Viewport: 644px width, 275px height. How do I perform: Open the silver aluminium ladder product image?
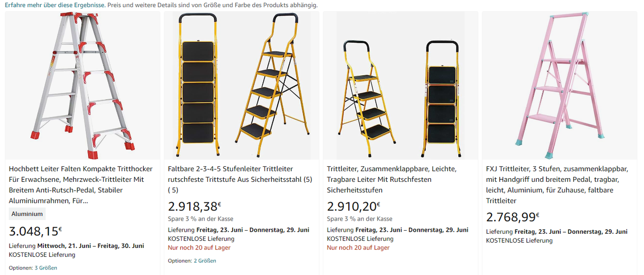click(x=83, y=86)
